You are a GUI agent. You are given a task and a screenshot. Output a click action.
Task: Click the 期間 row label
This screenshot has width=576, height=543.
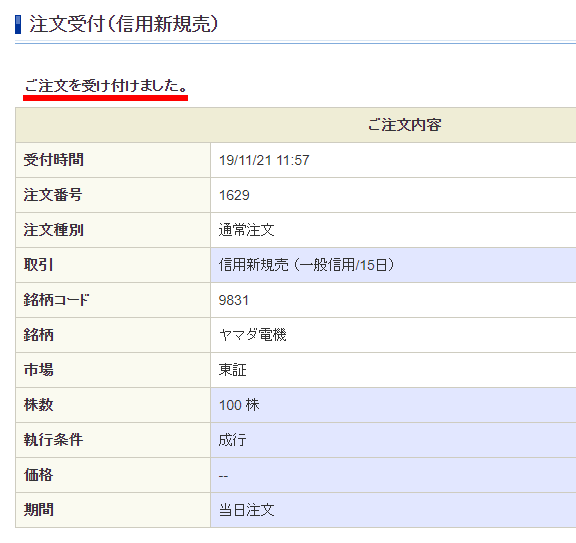tap(39, 510)
